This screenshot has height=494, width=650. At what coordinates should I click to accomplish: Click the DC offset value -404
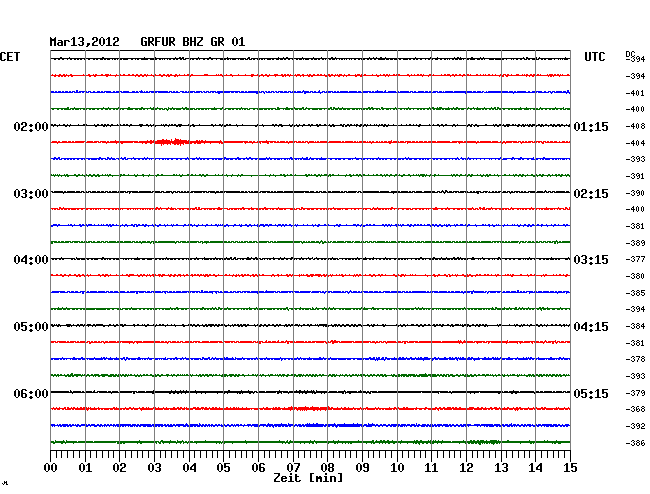(x=635, y=143)
